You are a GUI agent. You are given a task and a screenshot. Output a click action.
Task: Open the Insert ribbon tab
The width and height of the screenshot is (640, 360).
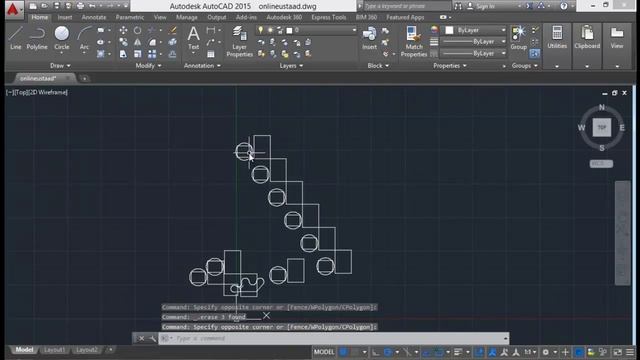pos(64,18)
